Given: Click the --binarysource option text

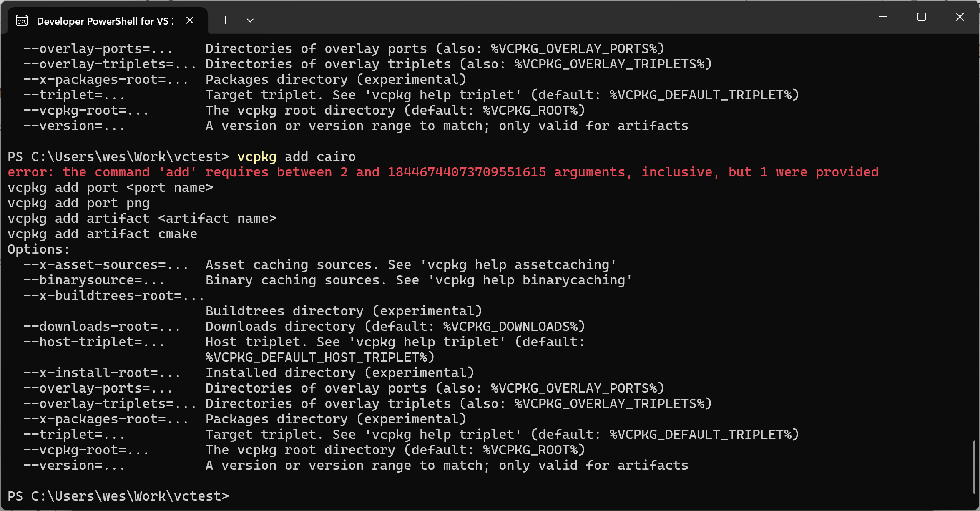Looking at the screenshot, I should click(94, 280).
